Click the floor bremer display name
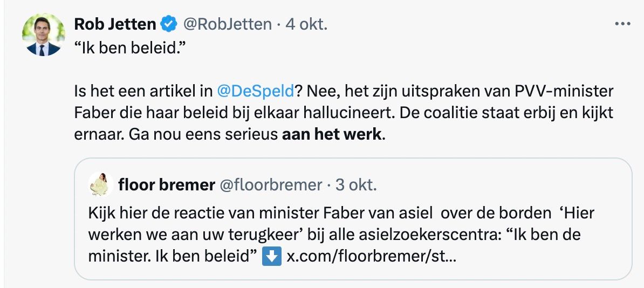Image resolution: width=644 pixels, height=288 pixels. [166, 185]
